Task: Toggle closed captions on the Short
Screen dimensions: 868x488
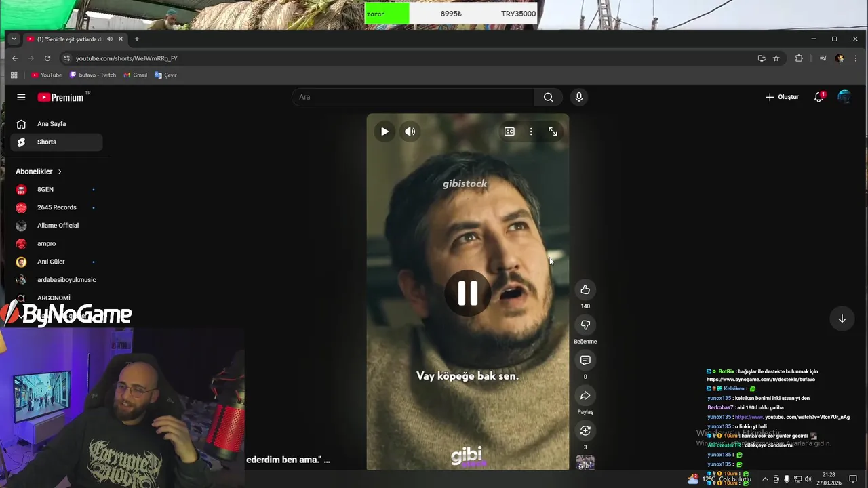Action: coord(509,131)
